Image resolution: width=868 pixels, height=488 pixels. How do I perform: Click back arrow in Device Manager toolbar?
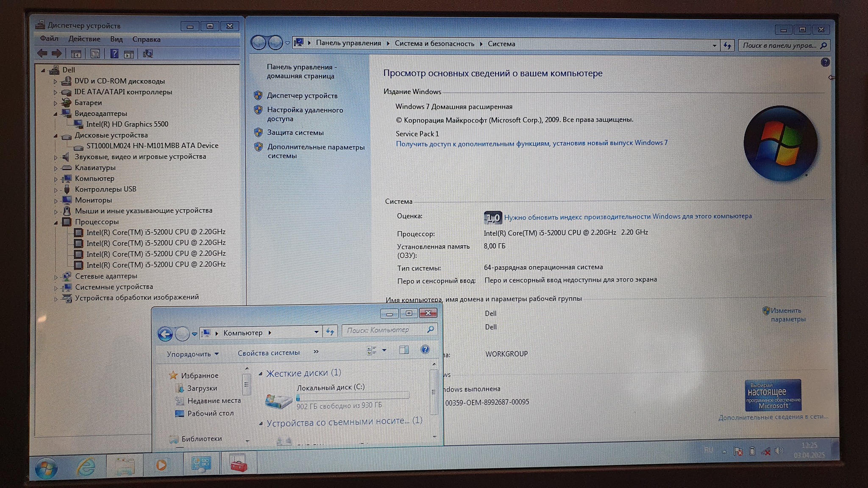[42, 53]
